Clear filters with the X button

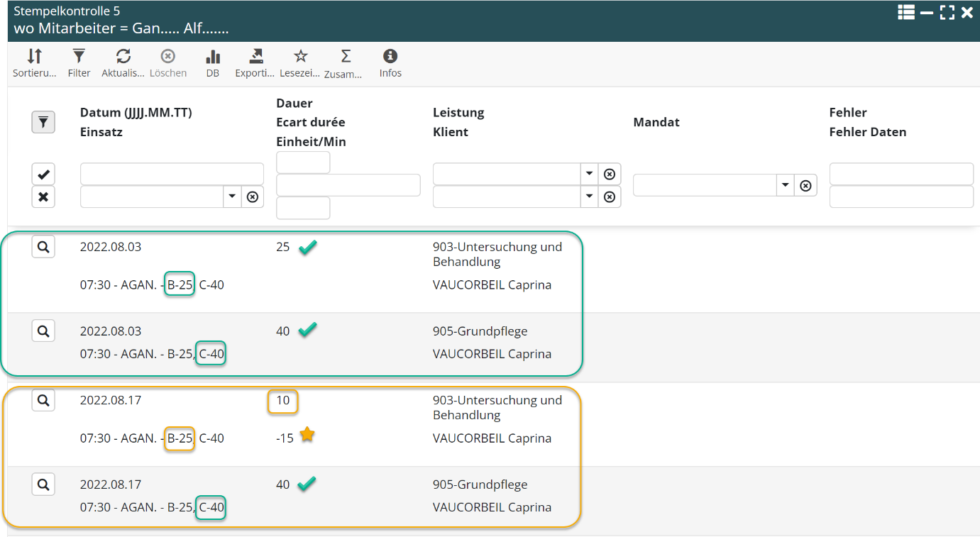pyautogui.click(x=43, y=196)
